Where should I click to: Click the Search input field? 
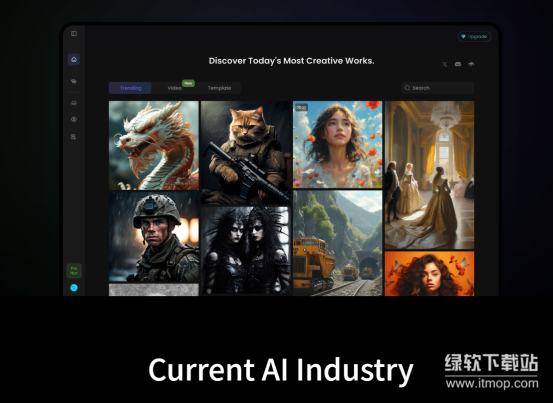tap(438, 88)
